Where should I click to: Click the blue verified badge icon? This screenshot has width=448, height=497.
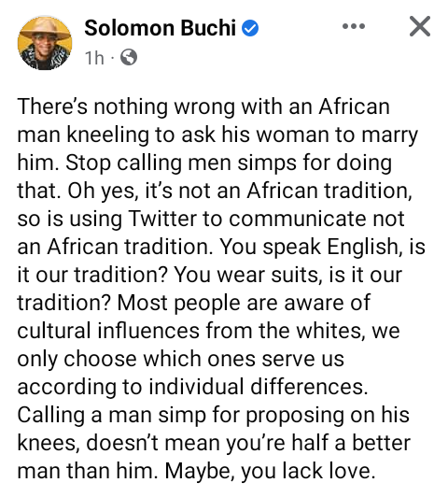click(x=250, y=28)
